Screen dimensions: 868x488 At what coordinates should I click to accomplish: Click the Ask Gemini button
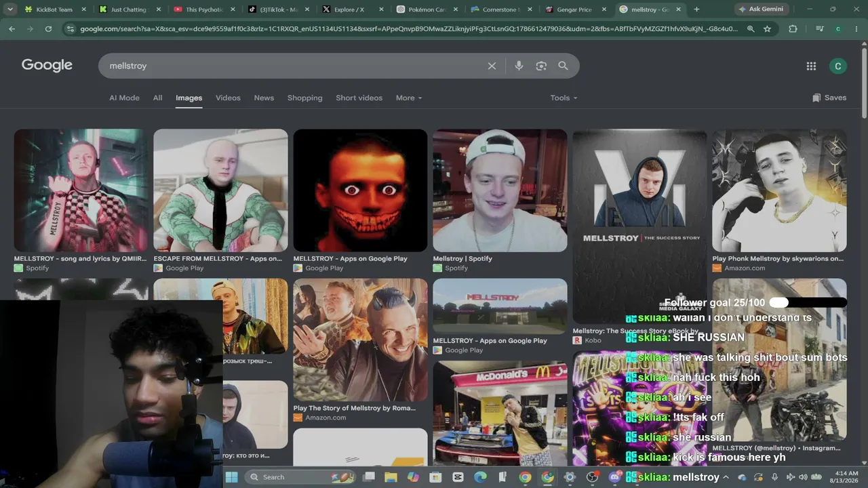coord(761,9)
